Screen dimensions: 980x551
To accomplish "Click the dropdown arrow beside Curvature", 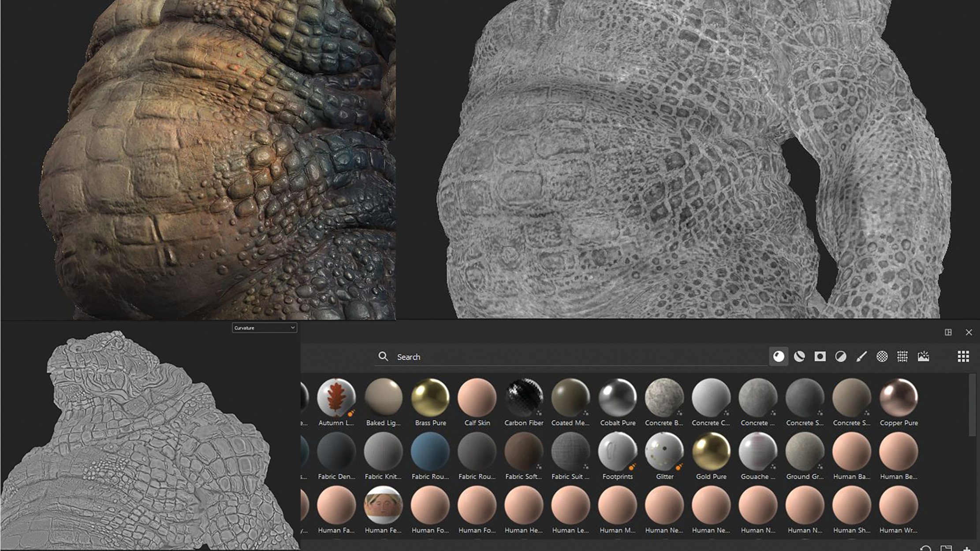I will pyautogui.click(x=292, y=328).
